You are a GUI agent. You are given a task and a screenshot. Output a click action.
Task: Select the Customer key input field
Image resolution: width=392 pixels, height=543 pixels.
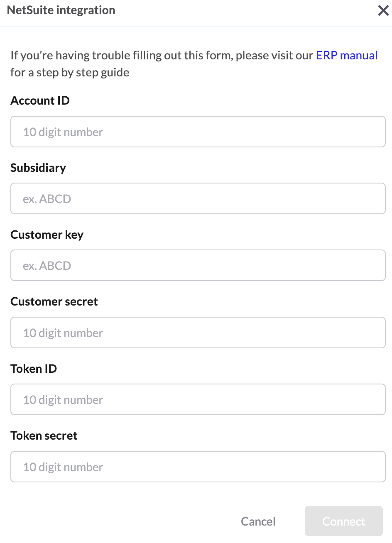pyautogui.click(x=198, y=266)
